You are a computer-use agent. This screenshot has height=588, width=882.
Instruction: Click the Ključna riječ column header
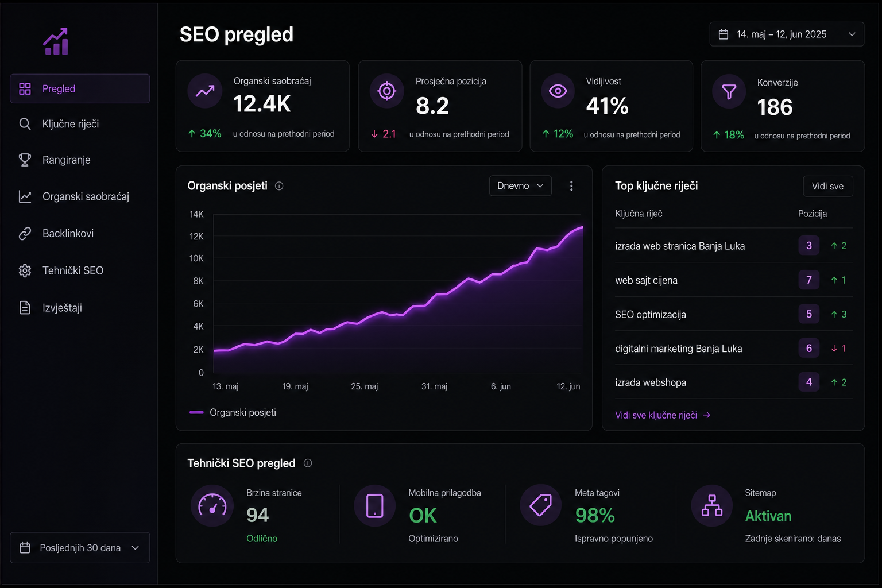tap(639, 214)
